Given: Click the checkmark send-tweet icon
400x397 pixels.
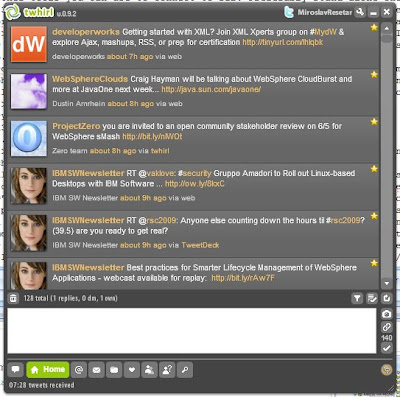Looking at the screenshot, I should (387, 349).
